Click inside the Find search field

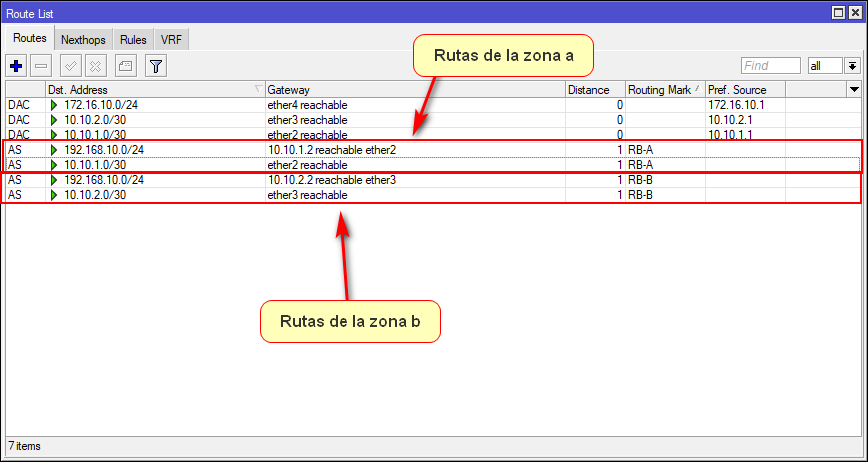pos(770,66)
